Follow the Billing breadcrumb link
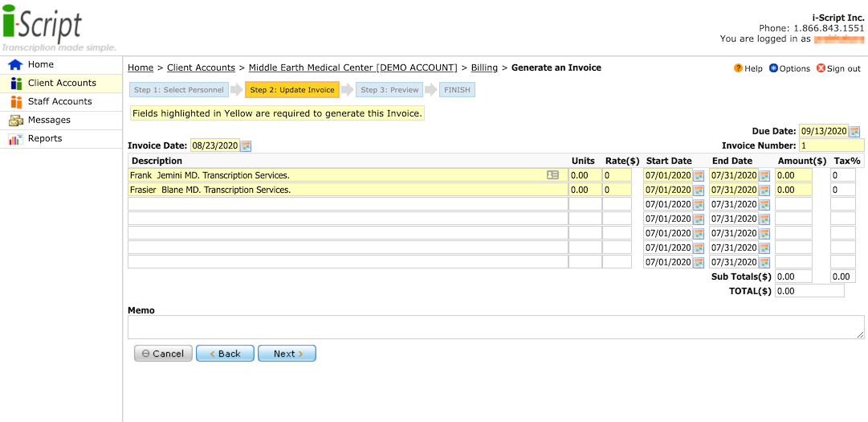Viewport: 868px width, 422px height. click(484, 68)
